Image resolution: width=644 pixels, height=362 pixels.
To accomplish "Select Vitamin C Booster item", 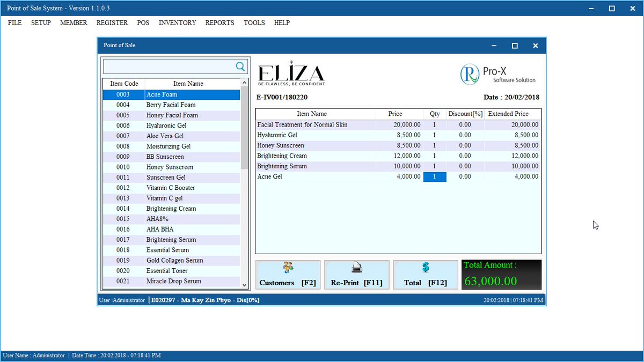I will (x=171, y=188).
